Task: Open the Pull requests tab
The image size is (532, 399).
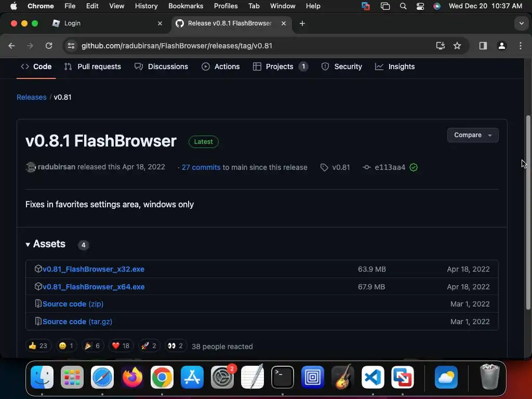Action: pyautogui.click(x=92, y=66)
